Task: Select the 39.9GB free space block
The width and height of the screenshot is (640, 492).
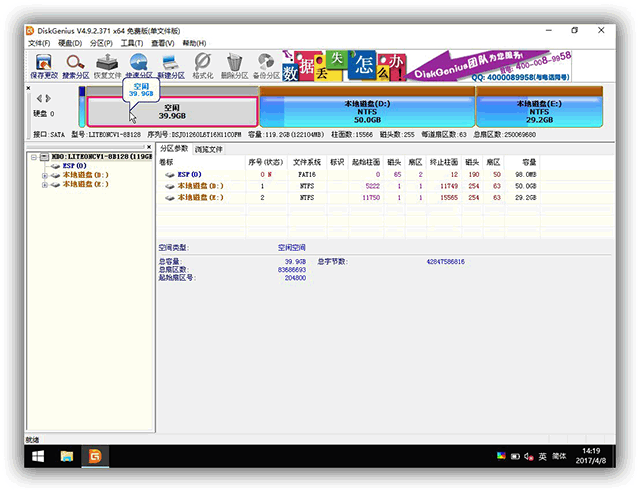Action: pos(172,111)
